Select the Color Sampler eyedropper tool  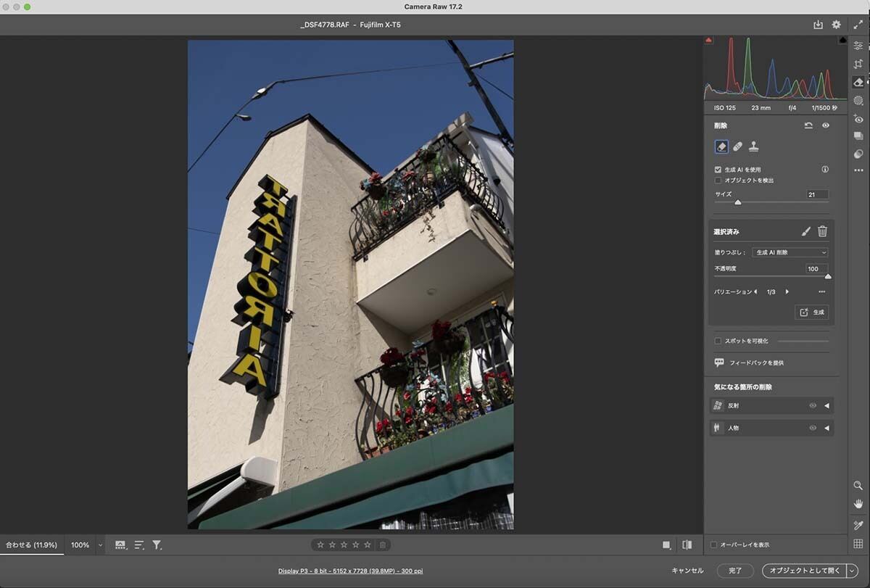point(858,525)
